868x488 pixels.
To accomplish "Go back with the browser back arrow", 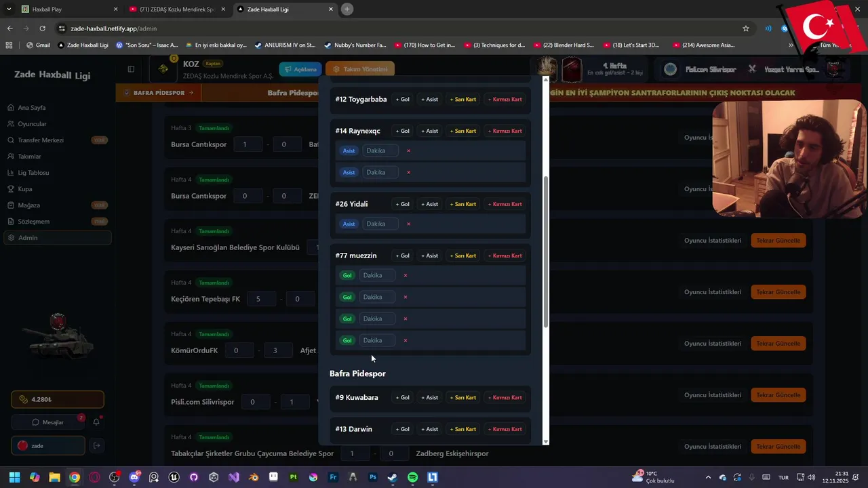I will tap(9, 28).
